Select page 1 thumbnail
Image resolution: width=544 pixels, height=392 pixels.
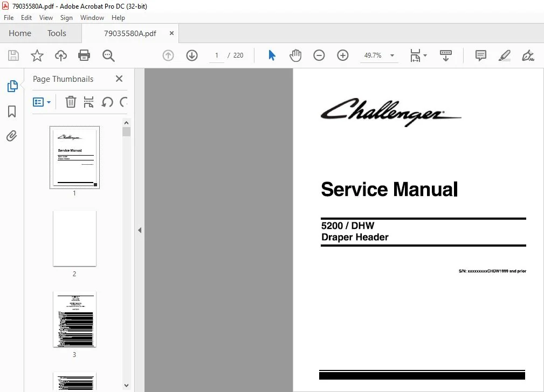74,158
